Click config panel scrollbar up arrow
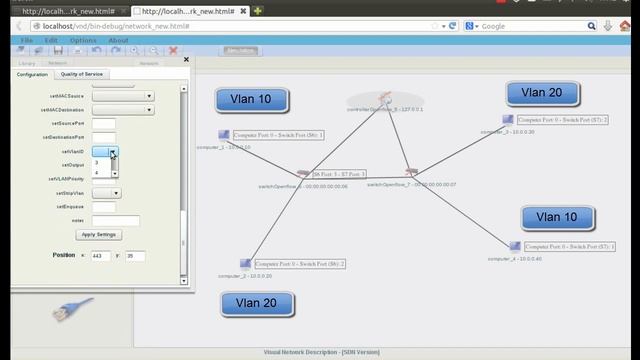The image size is (640, 360). [x=184, y=89]
